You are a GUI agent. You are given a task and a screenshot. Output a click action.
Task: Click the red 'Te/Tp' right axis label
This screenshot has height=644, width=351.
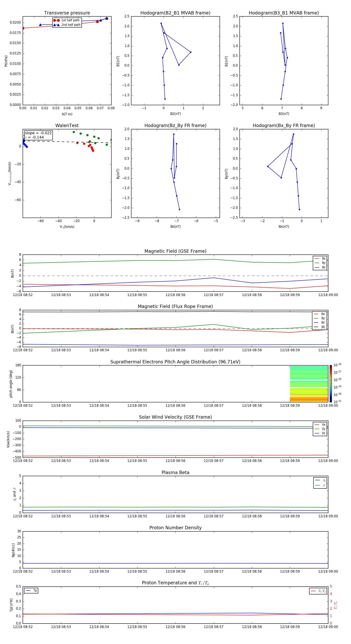pyautogui.click(x=336, y=605)
